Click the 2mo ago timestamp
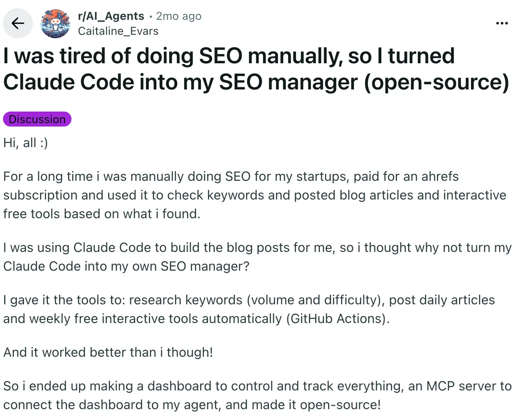The width and height of the screenshot is (526, 420). point(178,16)
